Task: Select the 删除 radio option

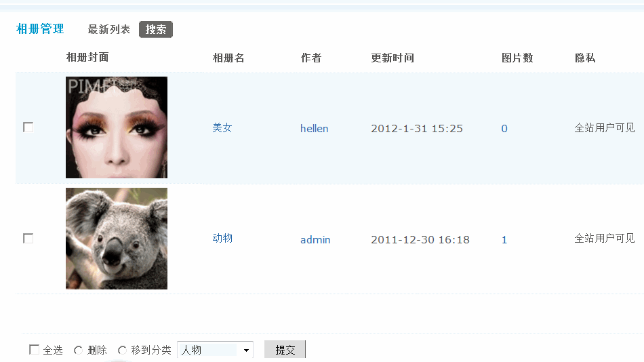Action: [x=78, y=350]
